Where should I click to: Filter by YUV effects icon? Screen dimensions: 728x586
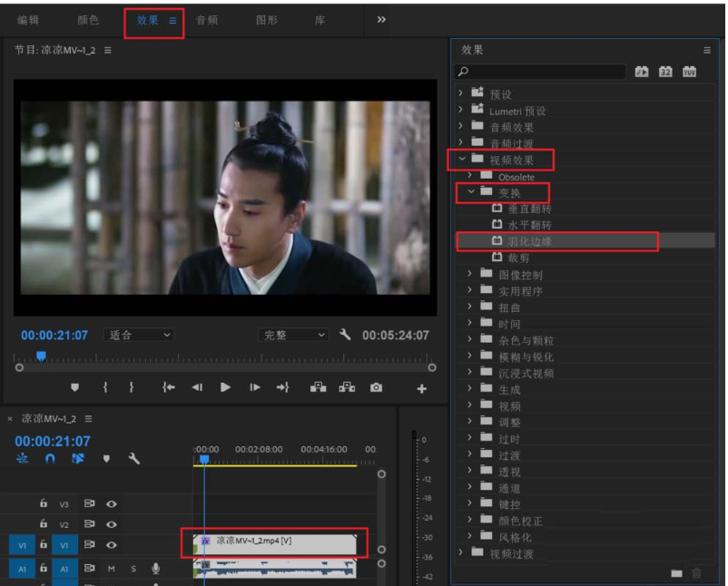tap(689, 72)
